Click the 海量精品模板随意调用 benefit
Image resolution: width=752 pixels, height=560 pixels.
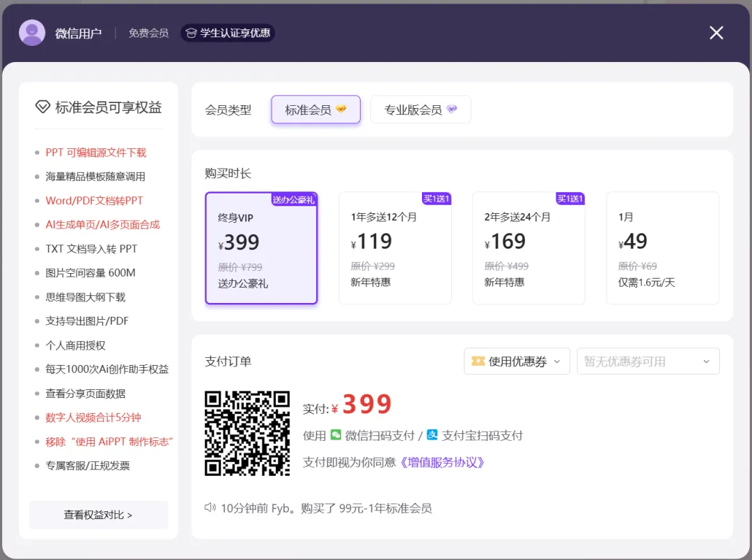(95, 177)
